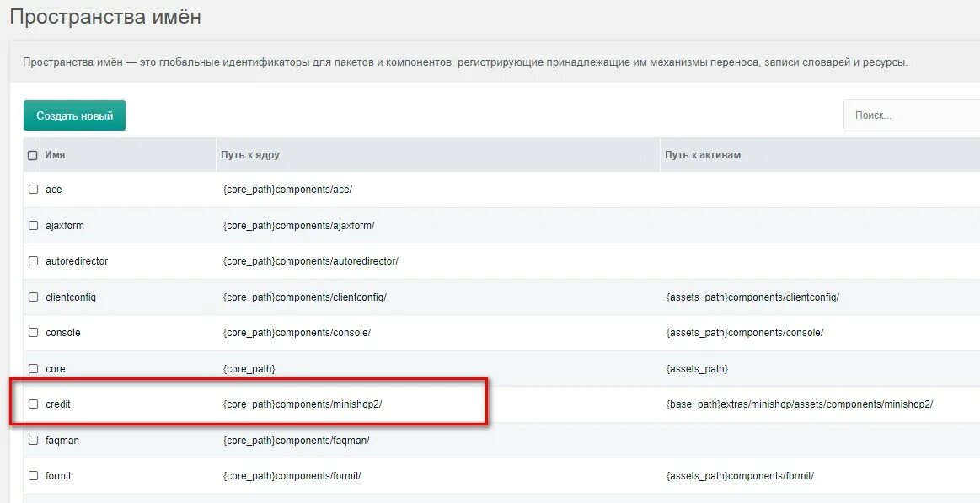The image size is (980, 503).
Task: Check the box for 'faqman' row
Action: 33,440
